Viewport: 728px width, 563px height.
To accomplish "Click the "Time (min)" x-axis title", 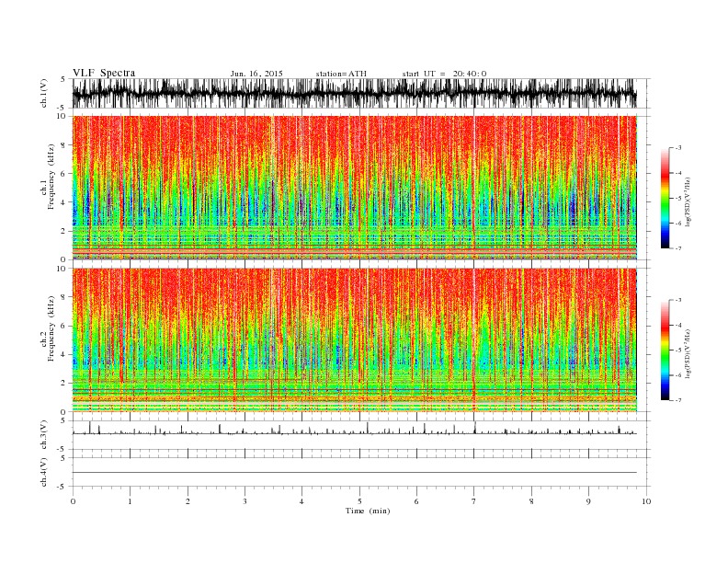I will pos(368,511).
